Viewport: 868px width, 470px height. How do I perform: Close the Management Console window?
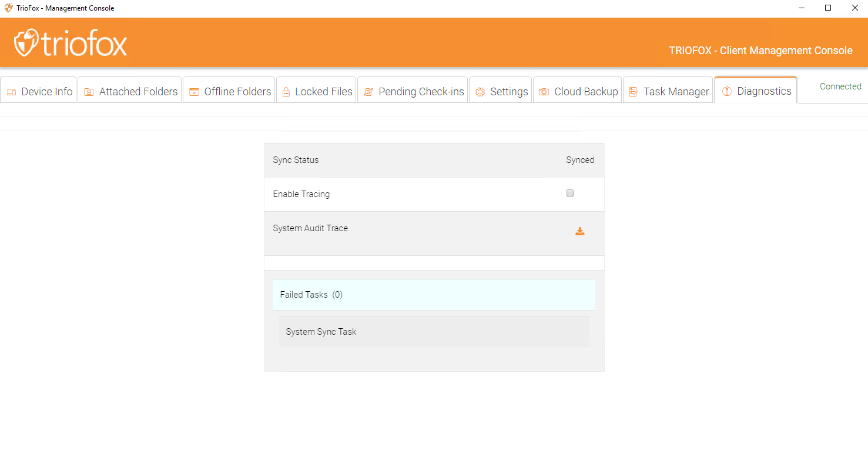(855, 8)
